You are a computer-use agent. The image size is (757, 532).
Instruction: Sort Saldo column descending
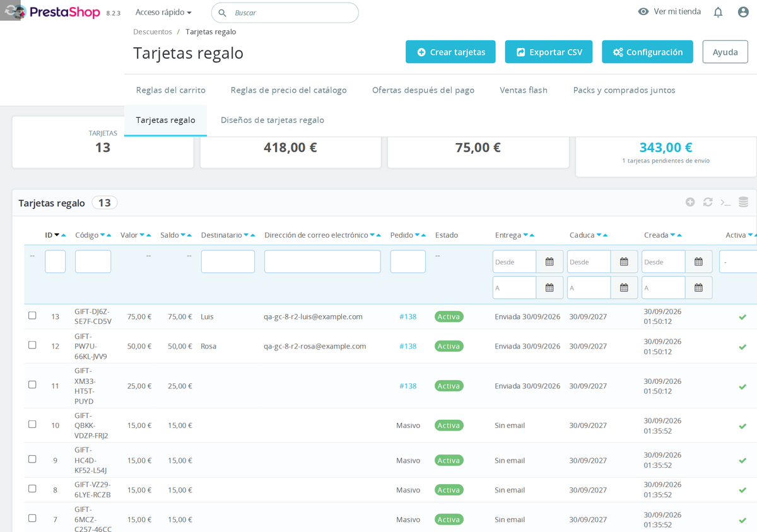pyautogui.click(x=183, y=235)
